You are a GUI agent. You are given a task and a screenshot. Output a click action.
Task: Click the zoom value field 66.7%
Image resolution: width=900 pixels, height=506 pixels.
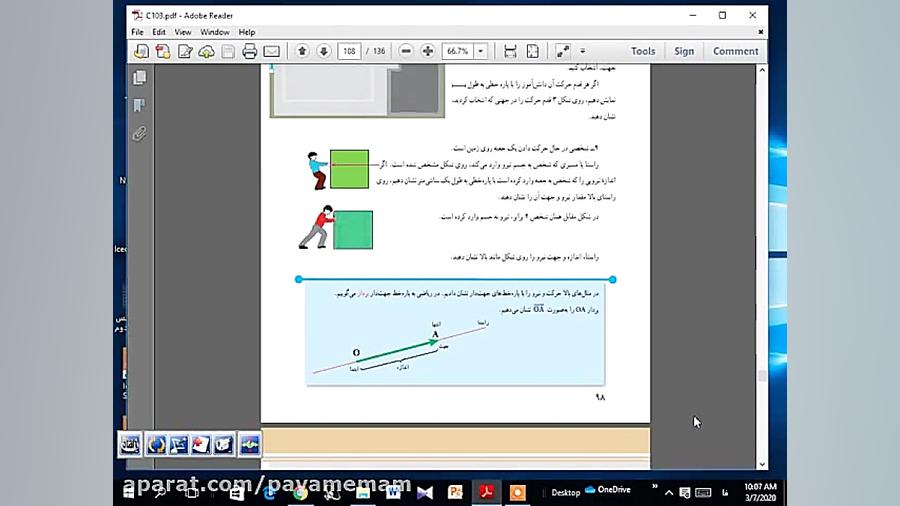(x=457, y=51)
